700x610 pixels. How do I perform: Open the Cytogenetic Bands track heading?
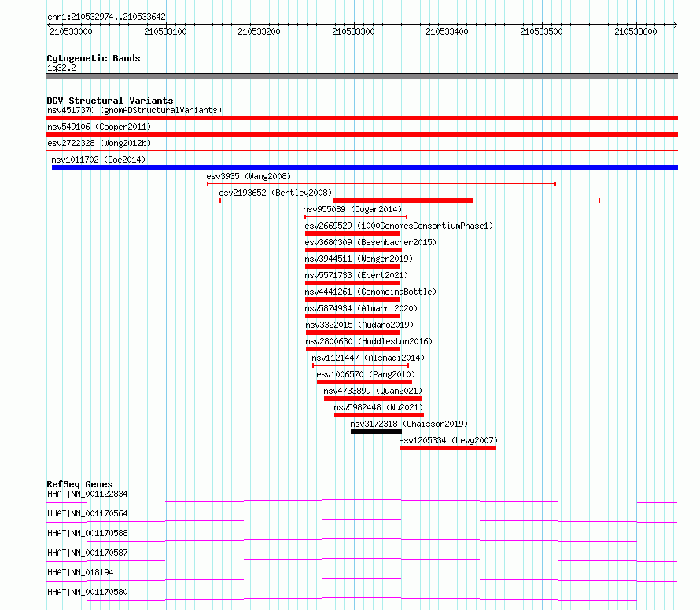(x=94, y=58)
